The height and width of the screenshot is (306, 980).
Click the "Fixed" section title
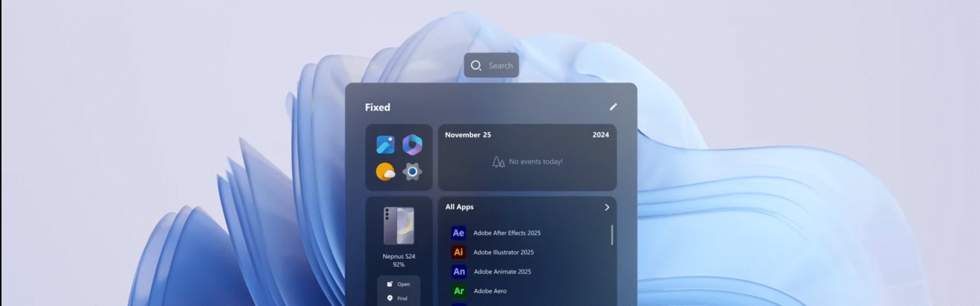point(377,107)
